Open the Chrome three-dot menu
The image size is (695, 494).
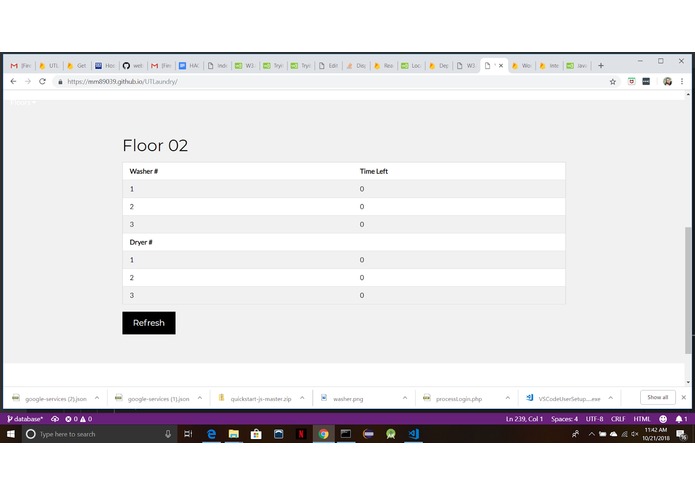point(682,82)
